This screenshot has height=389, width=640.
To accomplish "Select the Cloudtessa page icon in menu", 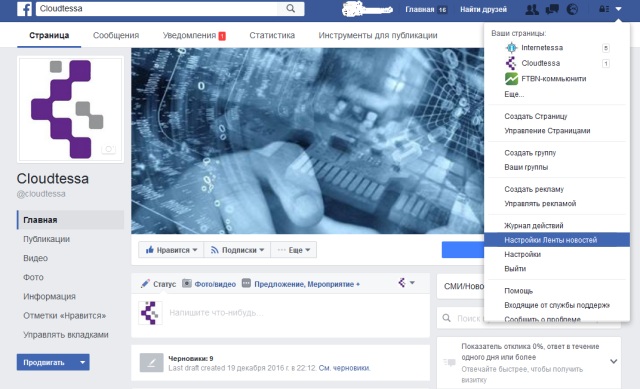I will tap(511, 63).
